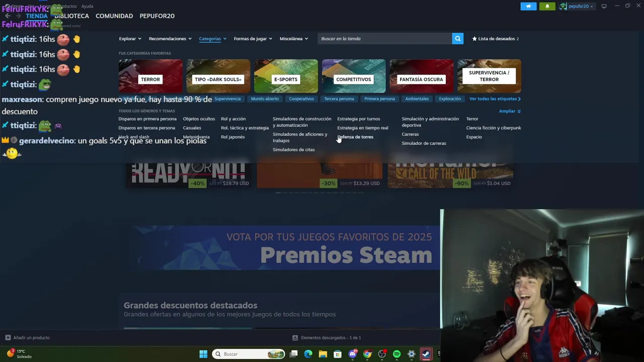644x362 pixels.
Task: Expand the Formas de jugar dropdown
Action: [253, 39]
